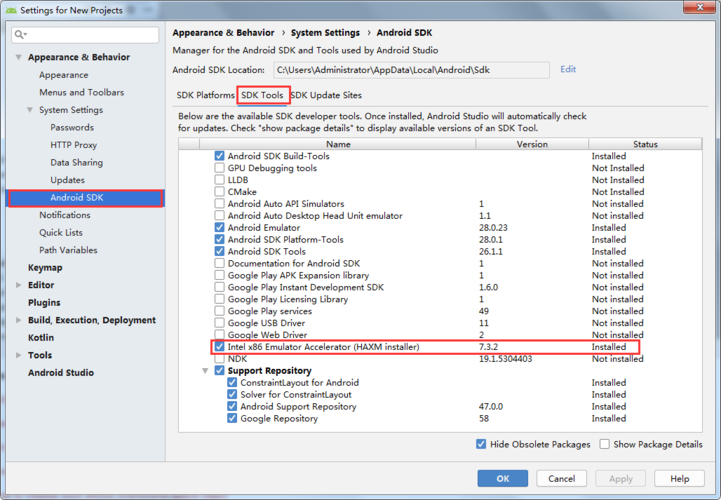The image size is (721, 500).
Task: Collapse the Support Repository group arrow
Action: (205, 371)
